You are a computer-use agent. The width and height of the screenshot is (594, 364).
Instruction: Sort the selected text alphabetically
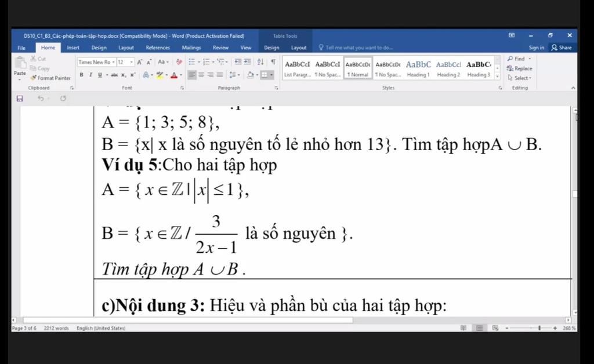(x=260, y=61)
